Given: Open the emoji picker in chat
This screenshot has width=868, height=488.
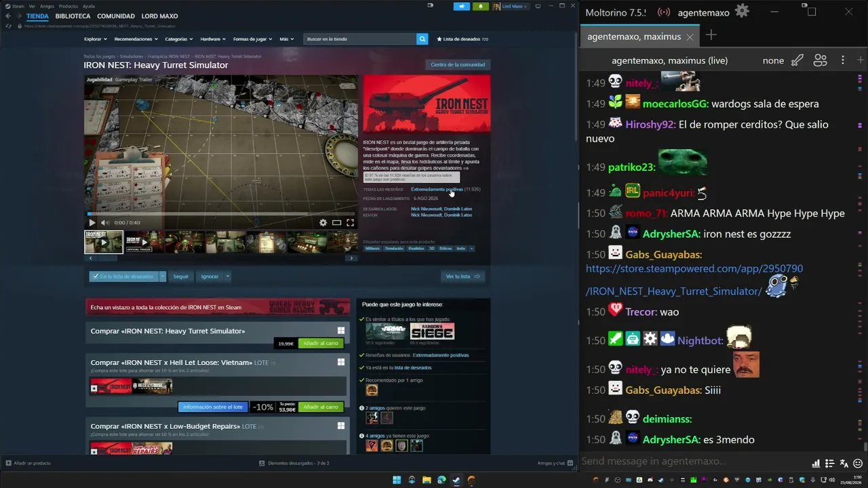Looking at the screenshot, I should point(858,463).
